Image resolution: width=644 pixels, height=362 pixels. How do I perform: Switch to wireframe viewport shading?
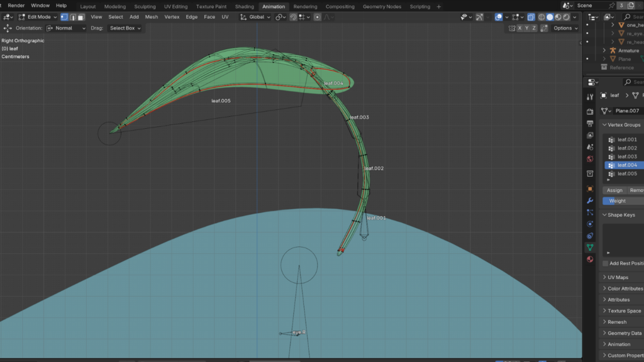541,17
